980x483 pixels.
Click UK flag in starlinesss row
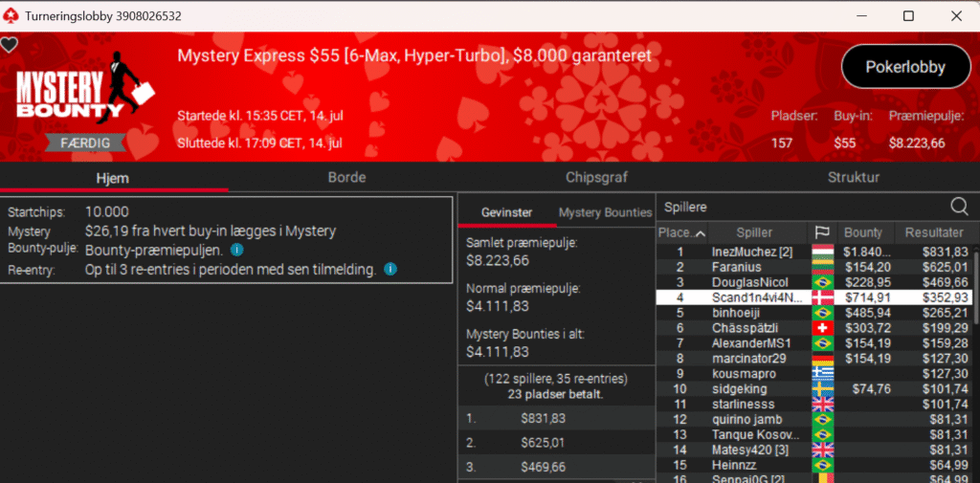point(822,405)
